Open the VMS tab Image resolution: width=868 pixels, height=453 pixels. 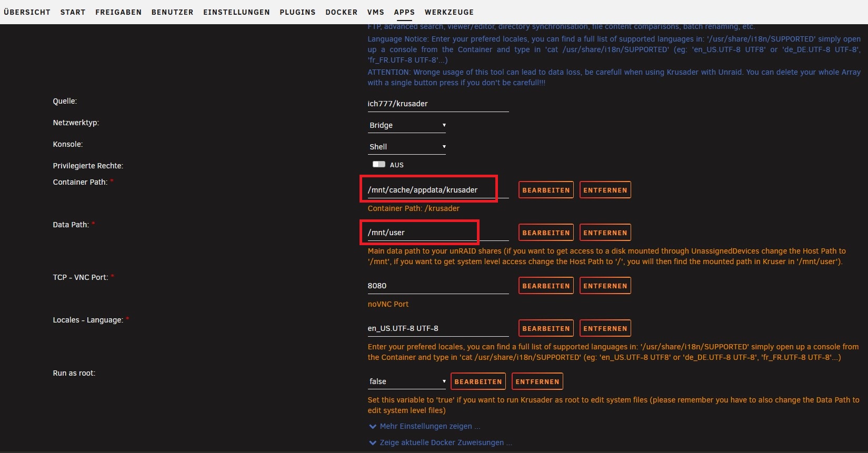(x=376, y=12)
